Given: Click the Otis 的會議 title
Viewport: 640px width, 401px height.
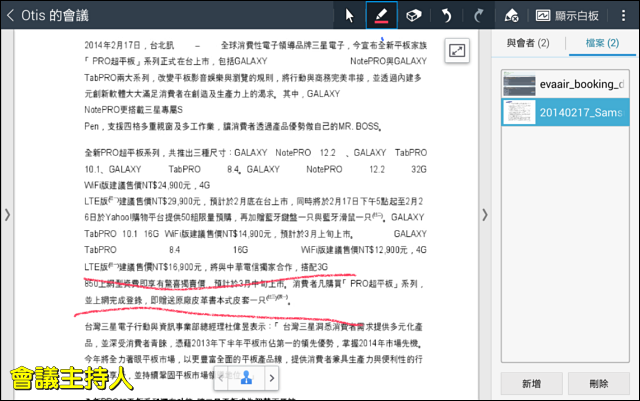Looking at the screenshot, I should [x=55, y=16].
